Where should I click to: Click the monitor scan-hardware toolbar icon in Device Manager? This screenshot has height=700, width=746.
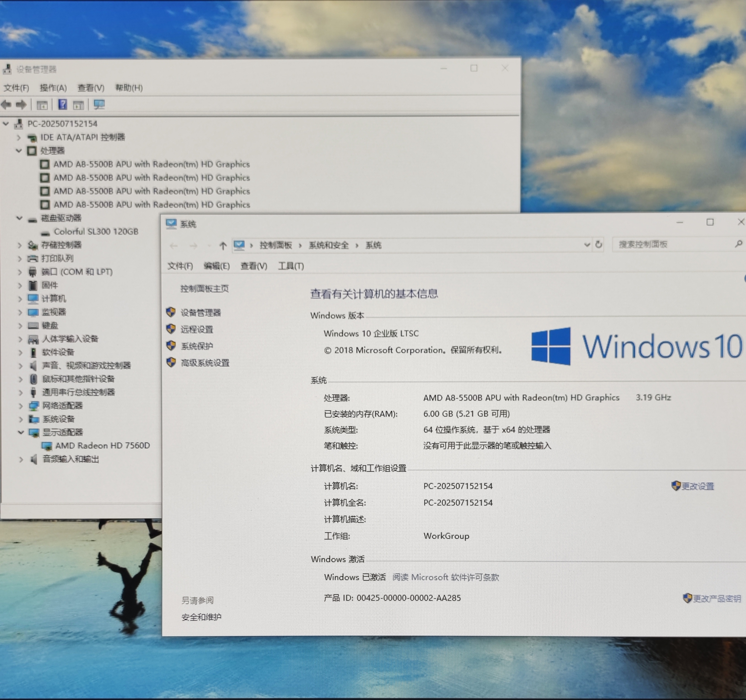[x=100, y=104]
